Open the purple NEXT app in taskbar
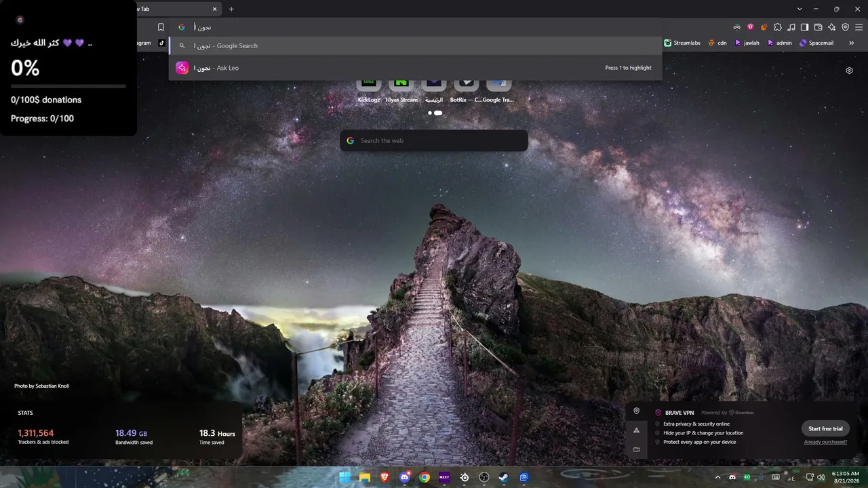 pos(444,477)
